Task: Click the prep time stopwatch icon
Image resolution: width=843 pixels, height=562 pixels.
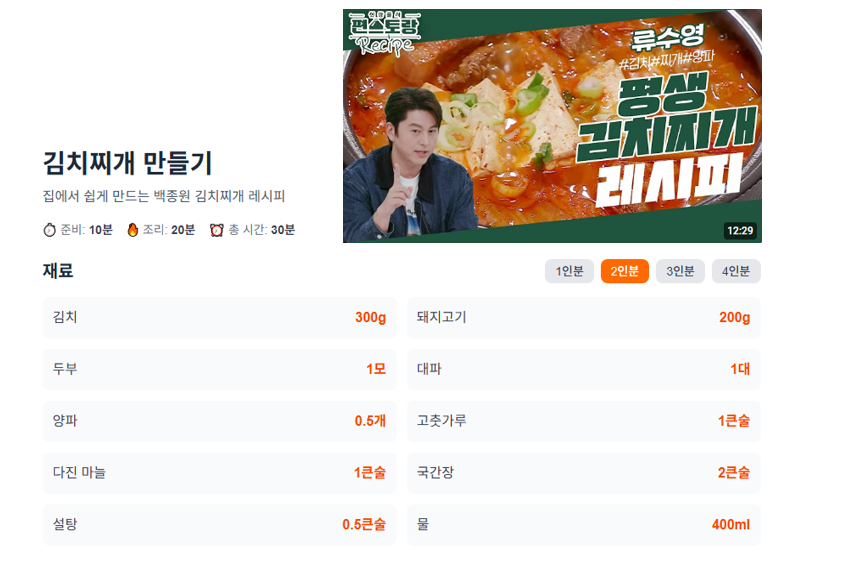Action: 49,230
